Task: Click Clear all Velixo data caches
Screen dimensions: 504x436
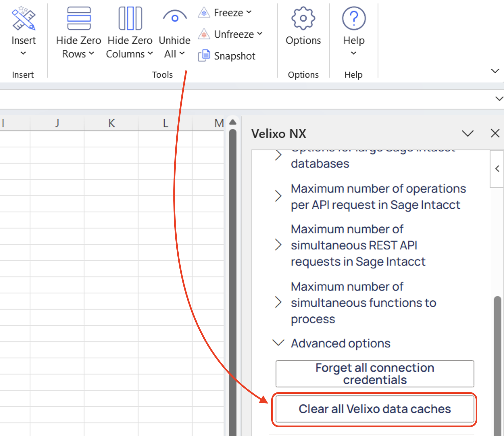Action: click(375, 409)
